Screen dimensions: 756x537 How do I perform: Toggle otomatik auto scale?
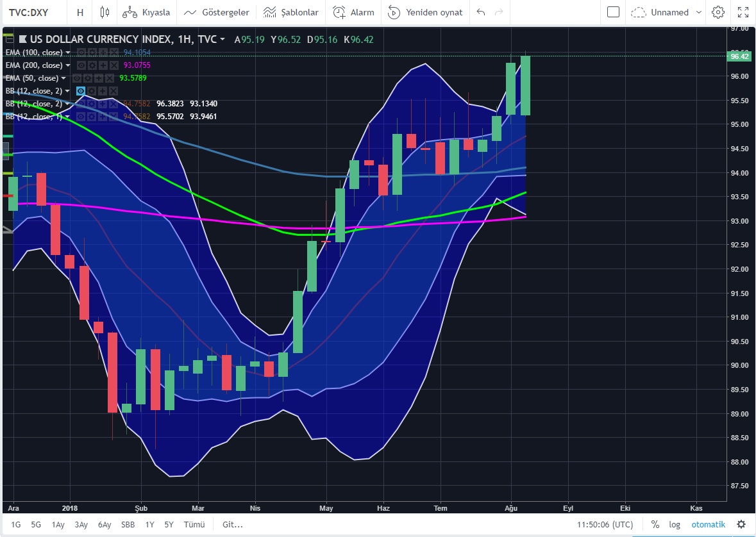click(x=709, y=524)
